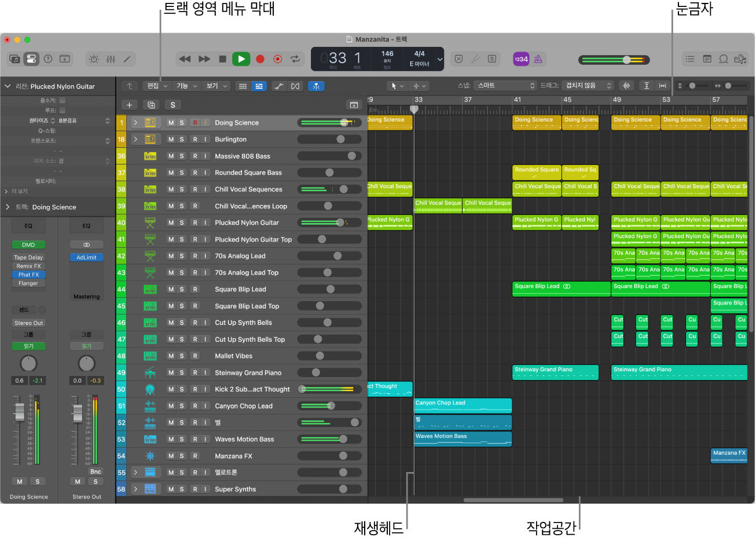Click the horizontal scrollbar in workspace

pyautogui.click(x=513, y=500)
